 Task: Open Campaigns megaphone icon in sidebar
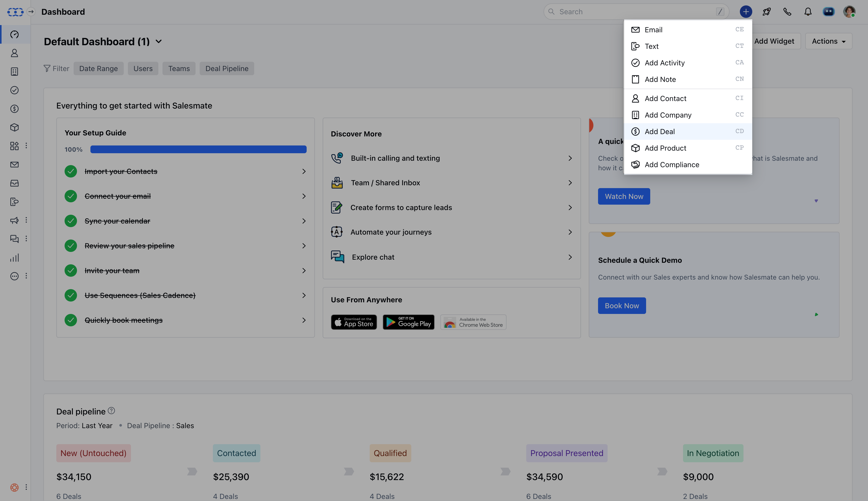(14, 220)
